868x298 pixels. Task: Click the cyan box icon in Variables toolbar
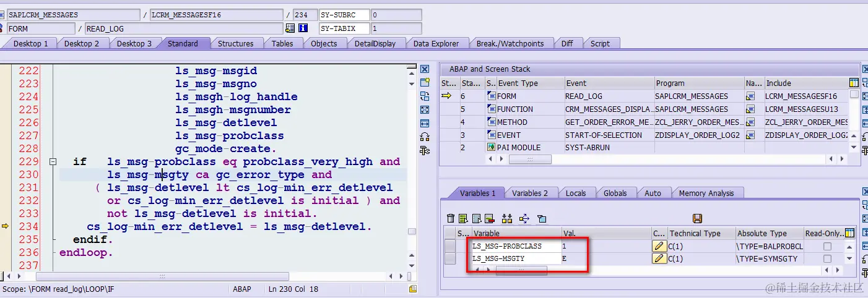tap(542, 218)
